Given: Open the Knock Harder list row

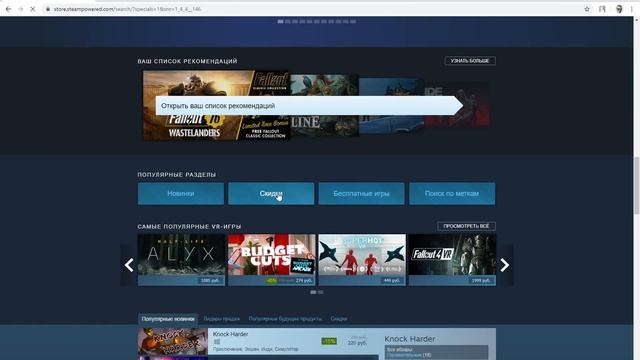Looking at the screenshot, I should pyautogui.click(x=258, y=341).
